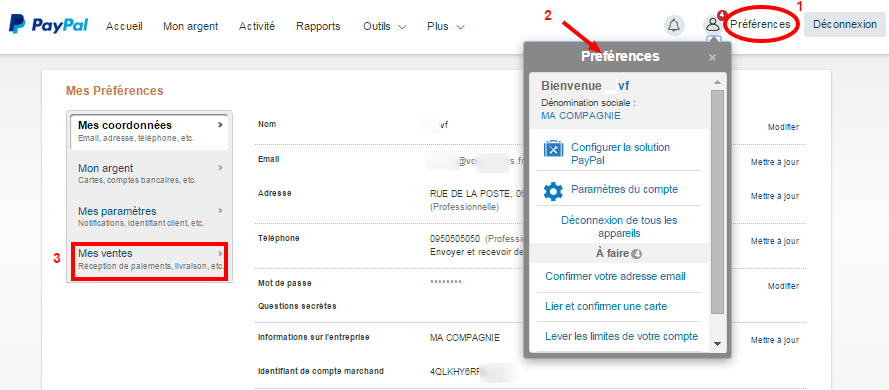This screenshot has width=889, height=390.
Task: Click the Identifiant de compte marchand label
Action: (x=320, y=371)
